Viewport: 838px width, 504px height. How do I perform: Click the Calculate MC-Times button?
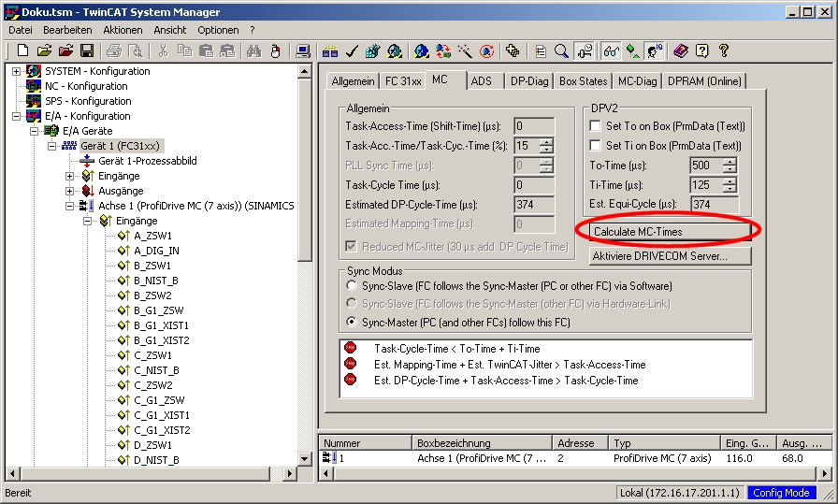coord(671,231)
